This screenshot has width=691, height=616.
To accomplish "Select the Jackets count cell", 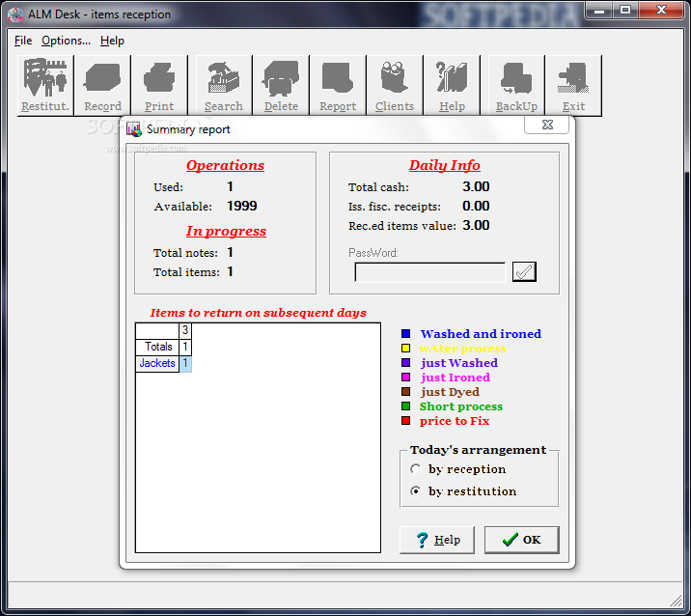I will click(185, 363).
